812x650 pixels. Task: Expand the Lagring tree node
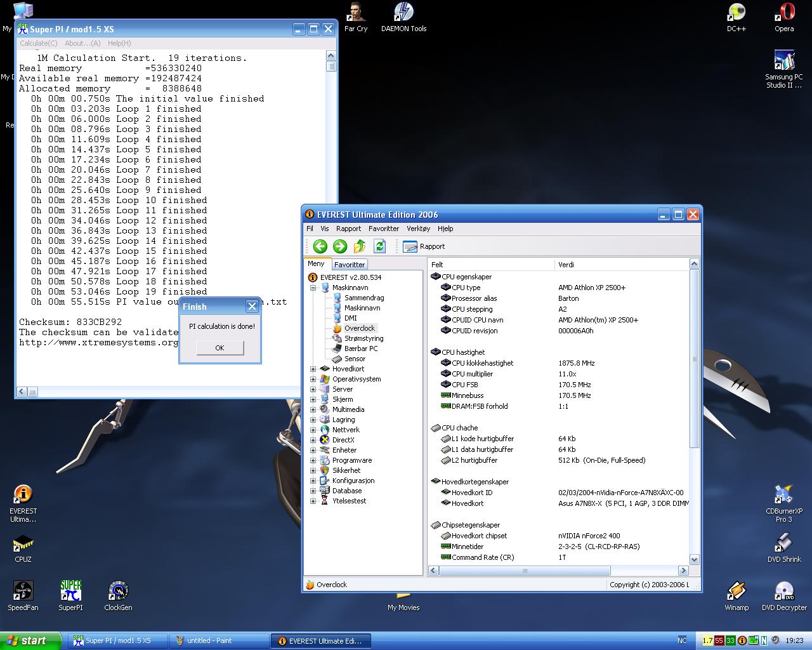click(313, 420)
